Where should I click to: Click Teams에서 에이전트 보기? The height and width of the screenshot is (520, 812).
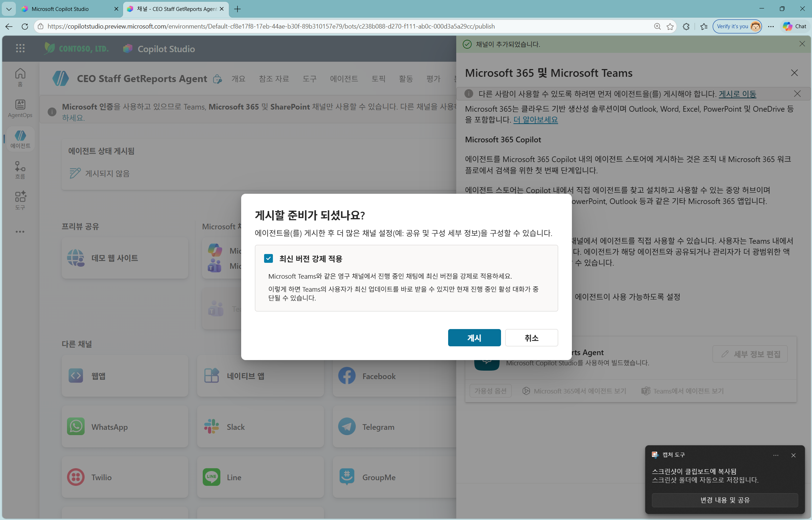point(683,391)
